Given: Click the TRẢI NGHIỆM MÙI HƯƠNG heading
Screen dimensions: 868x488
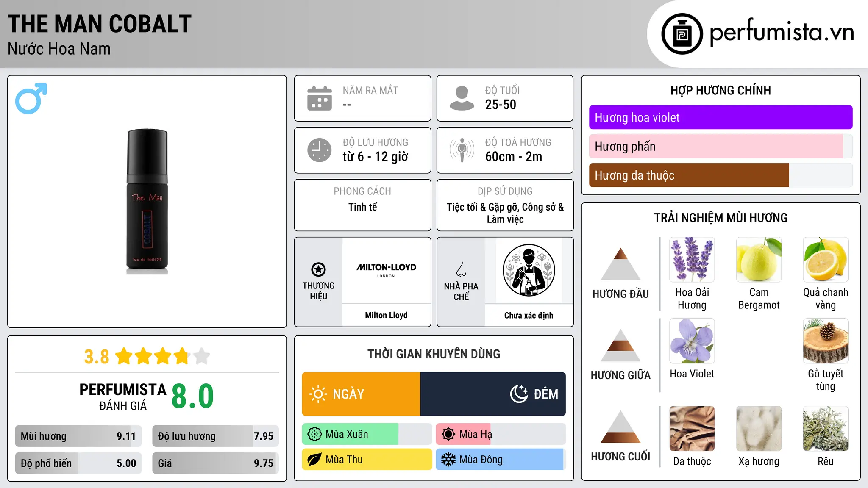Looking at the screenshot, I should 721,218.
